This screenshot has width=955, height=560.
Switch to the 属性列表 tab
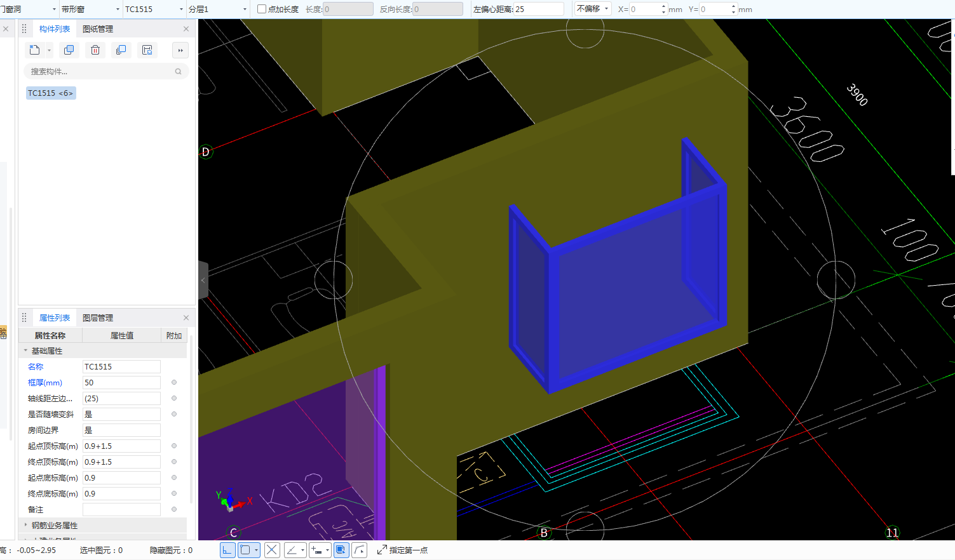(55, 318)
